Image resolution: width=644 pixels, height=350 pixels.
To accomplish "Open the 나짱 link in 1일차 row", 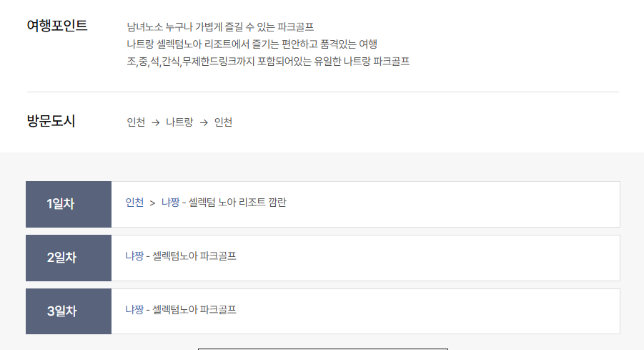I will pyautogui.click(x=170, y=203).
